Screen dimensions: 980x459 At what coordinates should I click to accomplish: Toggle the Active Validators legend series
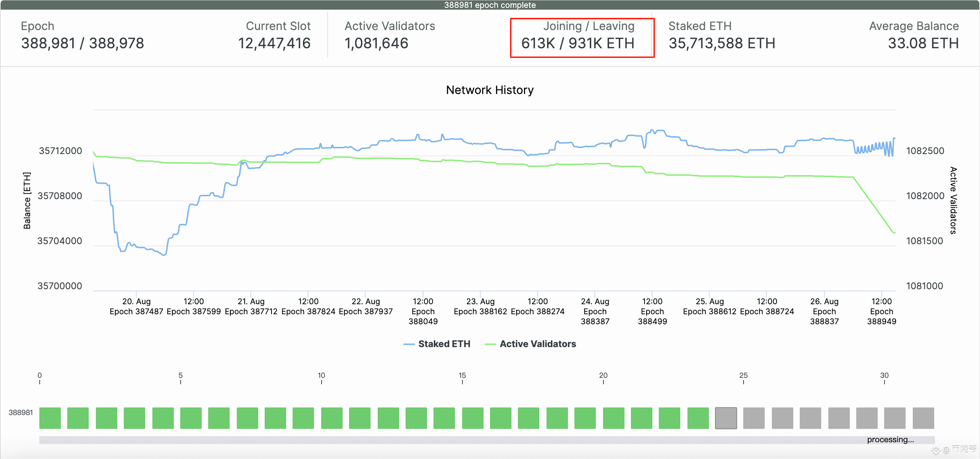530,344
